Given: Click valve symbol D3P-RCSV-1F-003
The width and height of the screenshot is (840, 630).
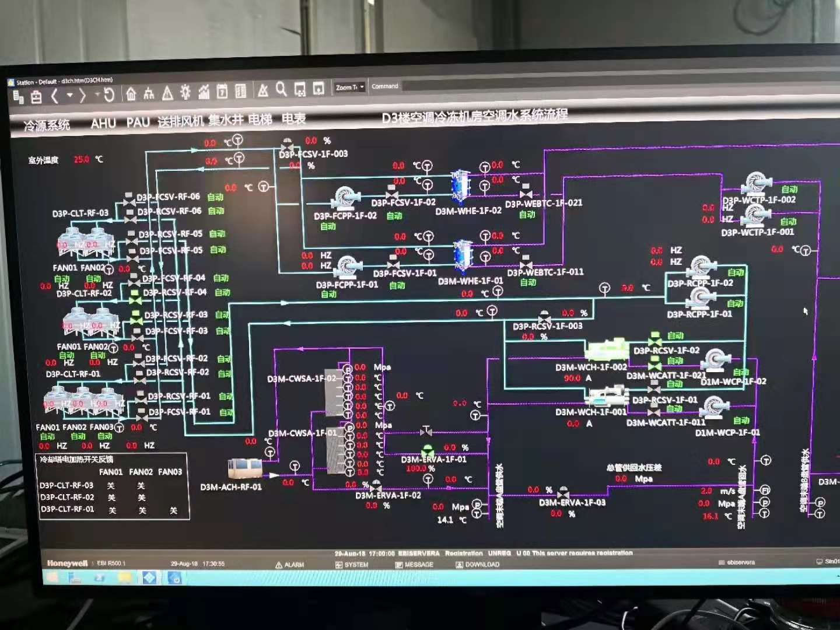Looking at the screenshot, I should [544, 317].
